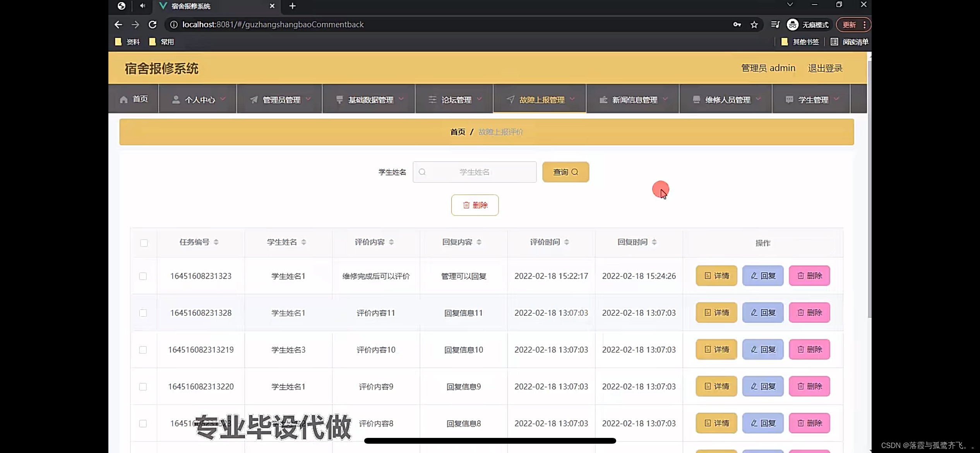Click the 首页 home navigation item
Screen dimensions: 980x453
(x=134, y=99)
